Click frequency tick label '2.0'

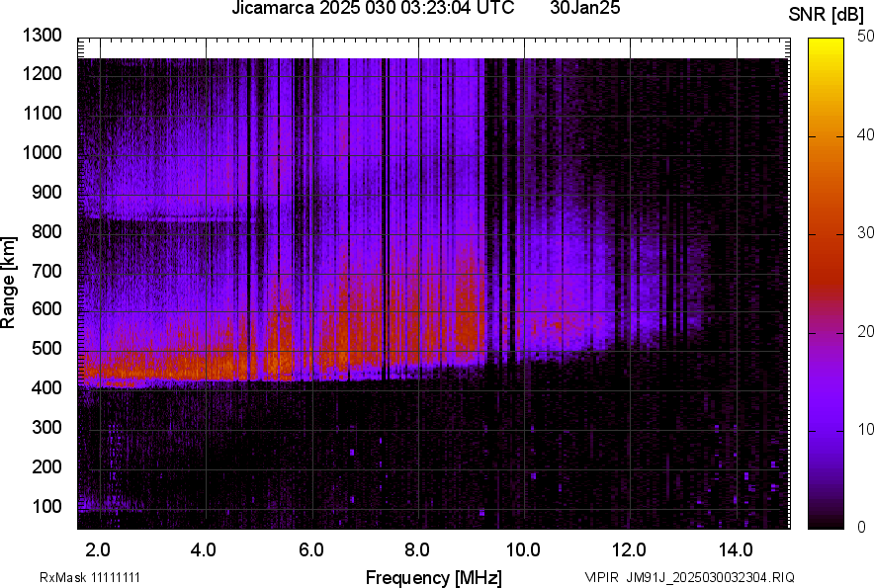point(98,550)
